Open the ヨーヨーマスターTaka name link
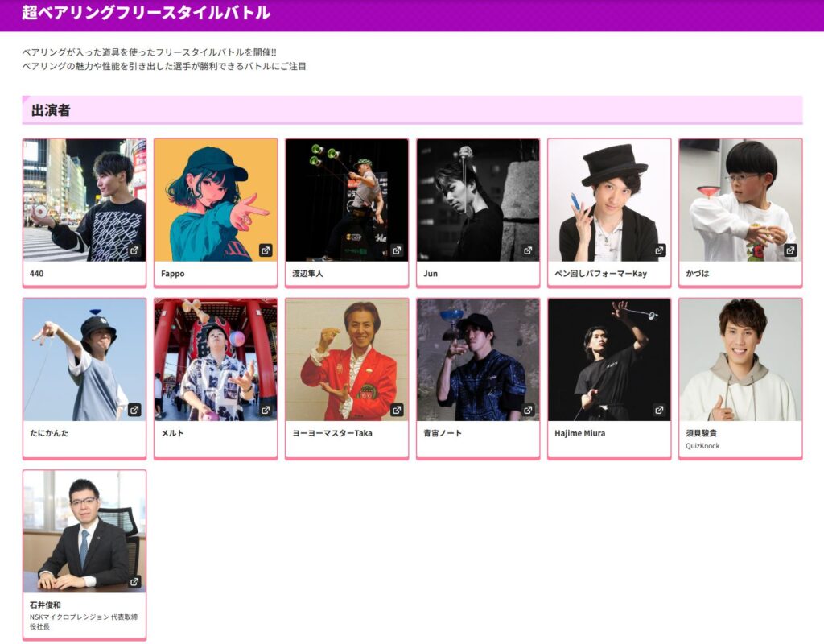The image size is (824, 644). coord(332,433)
